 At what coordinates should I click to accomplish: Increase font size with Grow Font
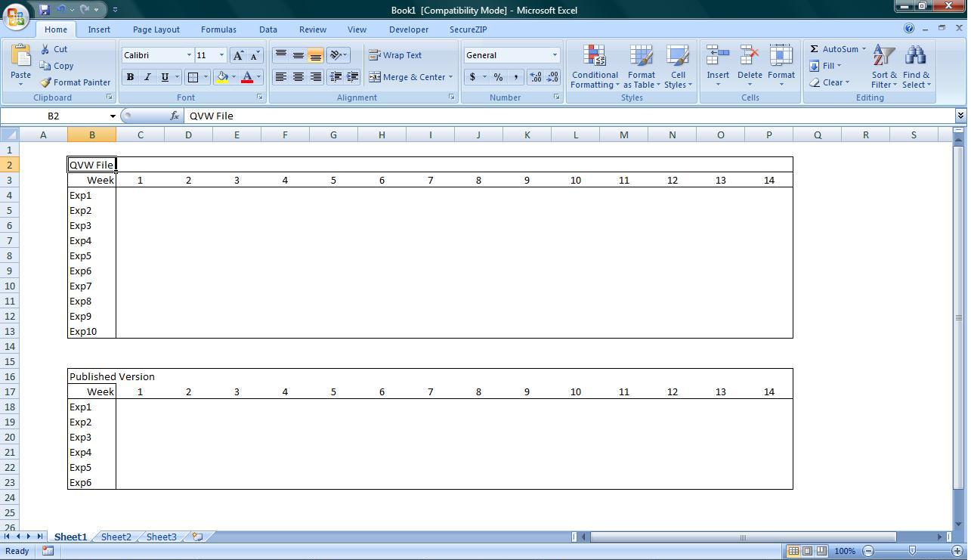pos(238,55)
